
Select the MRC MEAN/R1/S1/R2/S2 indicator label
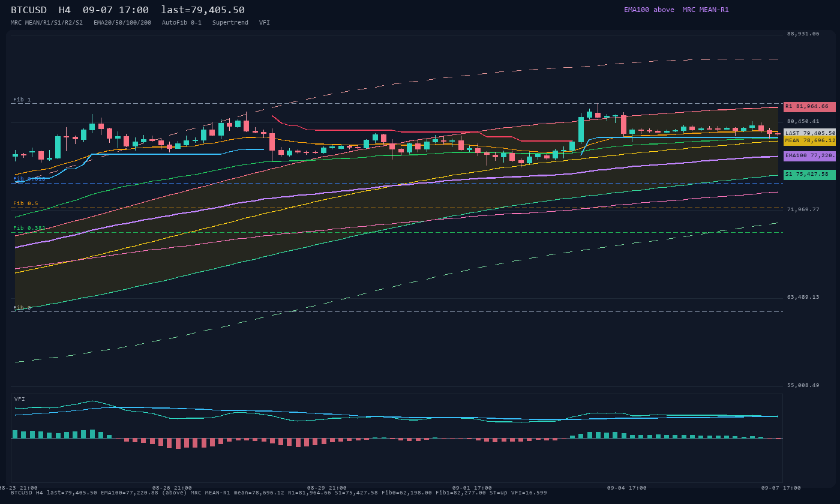click(47, 23)
